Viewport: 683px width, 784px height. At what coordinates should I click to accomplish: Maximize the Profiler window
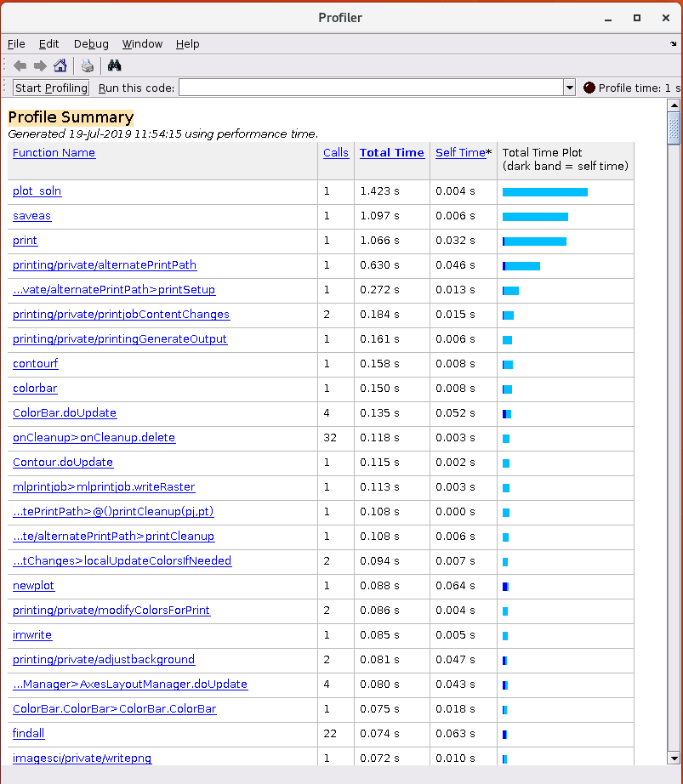pyautogui.click(x=637, y=18)
